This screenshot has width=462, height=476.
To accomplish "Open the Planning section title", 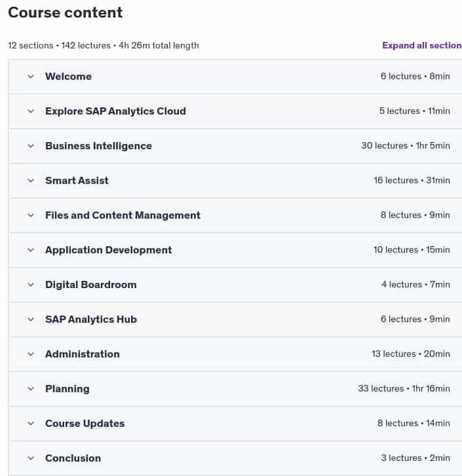I will point(67,389).
